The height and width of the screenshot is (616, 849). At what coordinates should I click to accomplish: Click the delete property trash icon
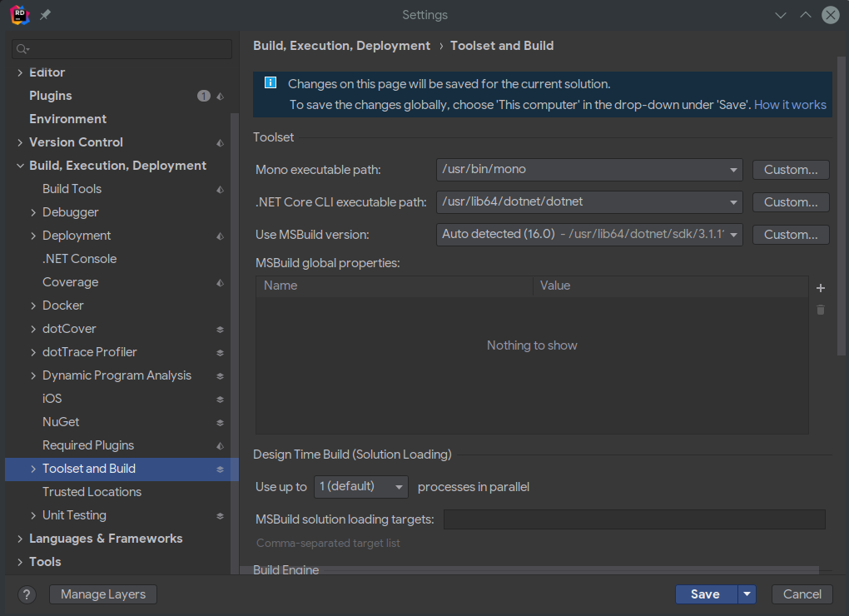pyautogui.click(x=820, y=310)
